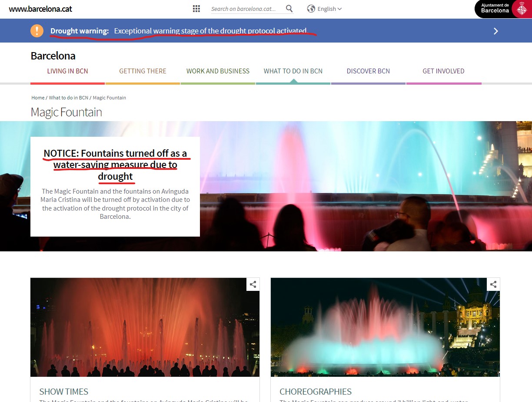Viewport: 532px width, 402px height.
Task: Open the What to Do in BCN menu
Action: pos(293,71)
